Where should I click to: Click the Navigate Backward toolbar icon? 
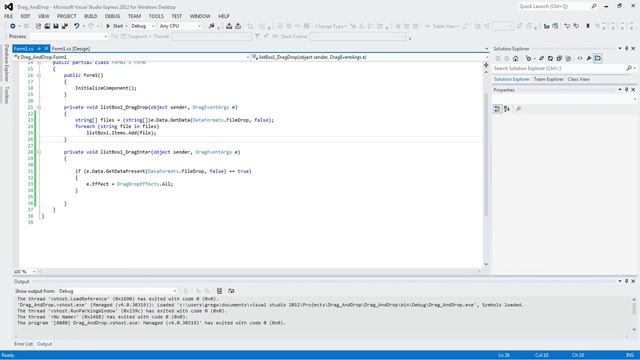point(13,26)
